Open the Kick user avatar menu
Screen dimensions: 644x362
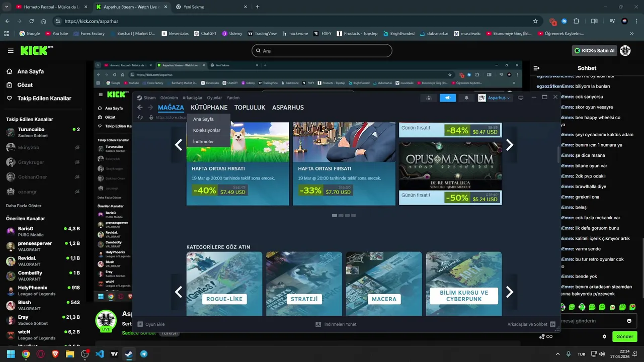[x=625, y=50]
